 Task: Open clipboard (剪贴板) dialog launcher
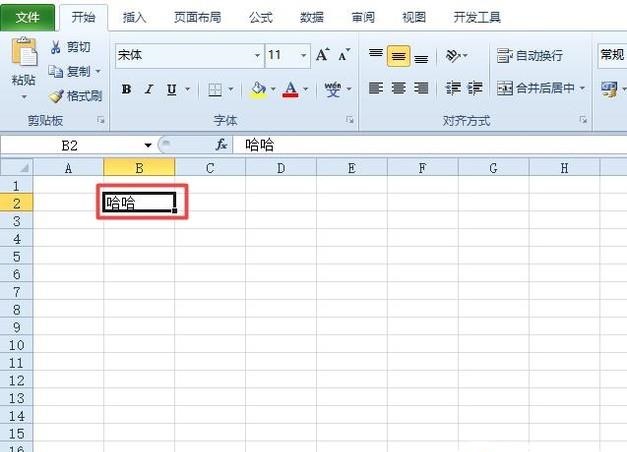pyautogui.click(x=101, y=120)
